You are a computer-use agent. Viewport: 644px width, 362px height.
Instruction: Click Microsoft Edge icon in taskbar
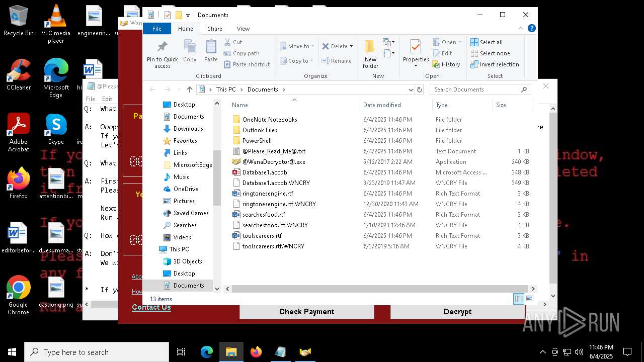[207, 352]
